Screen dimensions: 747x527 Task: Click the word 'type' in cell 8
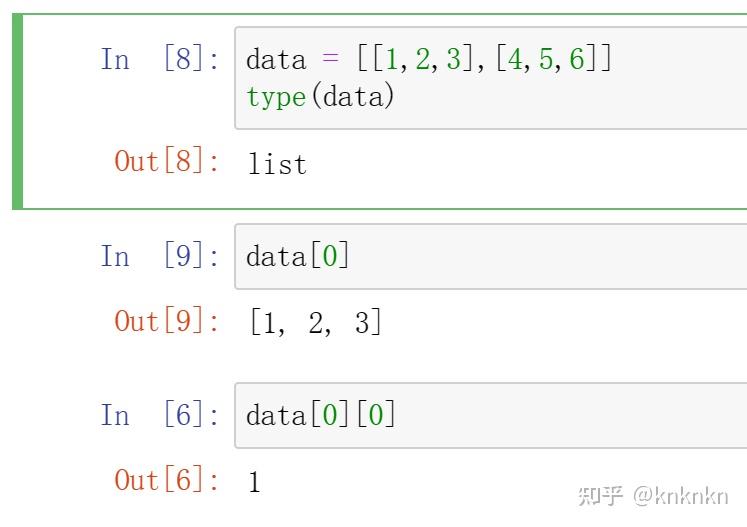[x=276, y=98]
